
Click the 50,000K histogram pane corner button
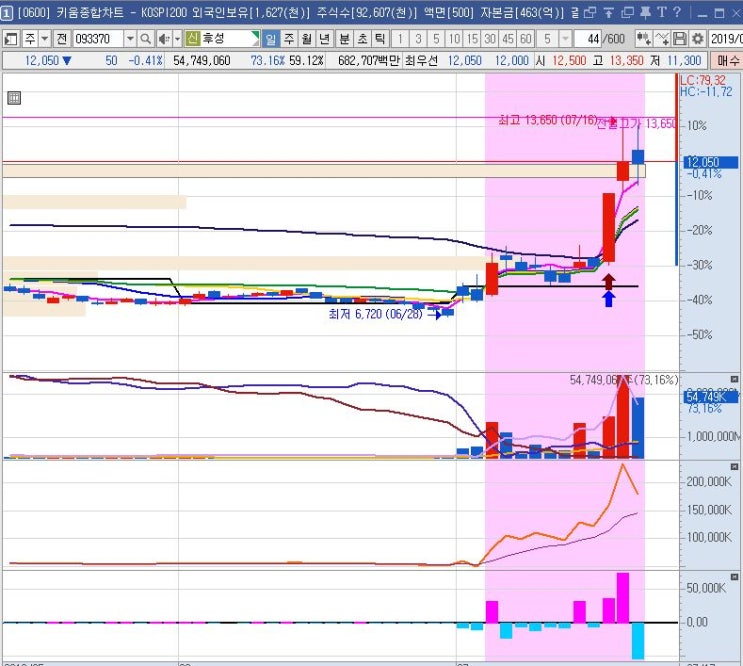point(734,577)
